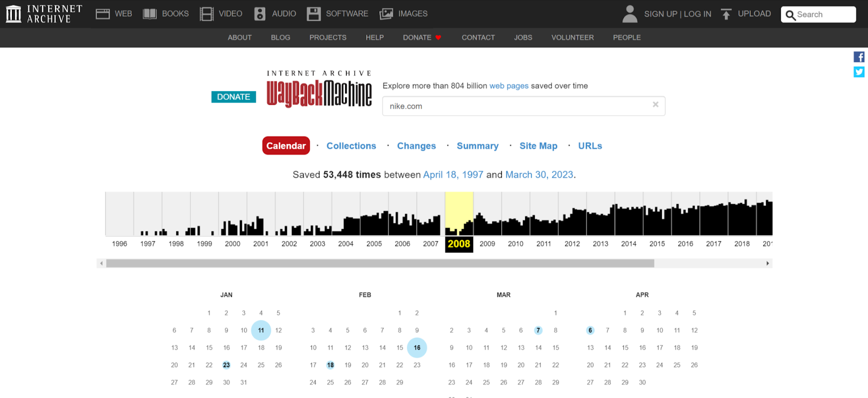Click the WEB text label
This screenshot has width=868, height=398.
[123, 14]
